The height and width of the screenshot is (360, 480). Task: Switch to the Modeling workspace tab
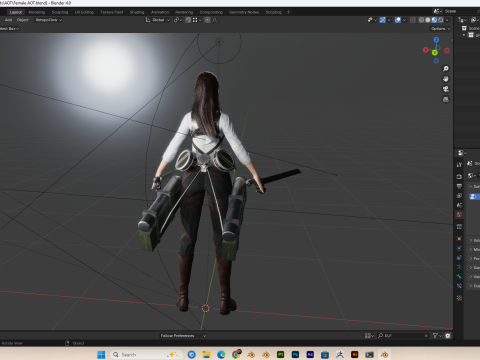[x=37, y=12]
